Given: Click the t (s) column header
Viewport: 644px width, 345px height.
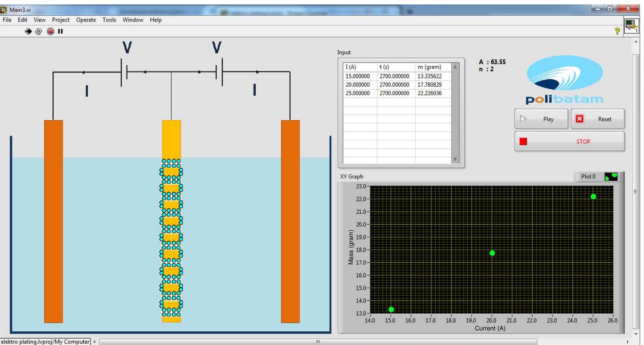Looking at the screenshot, I should [396, 67].
